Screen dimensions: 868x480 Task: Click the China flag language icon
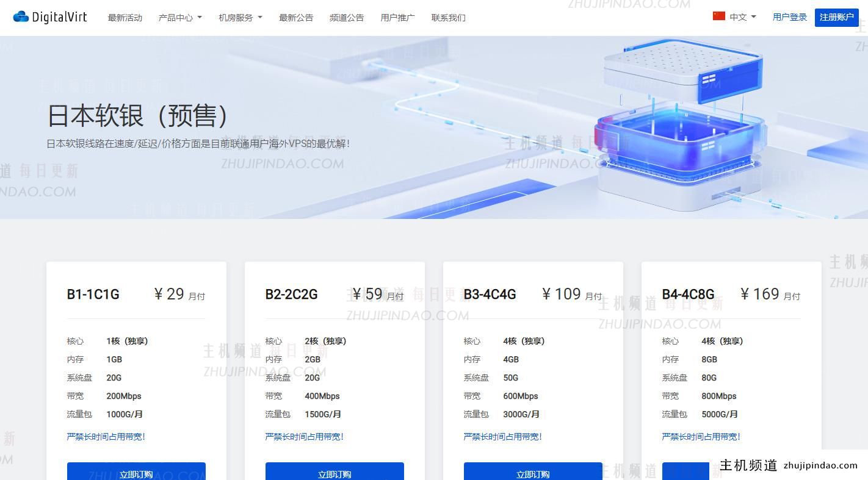click(718, 16)
